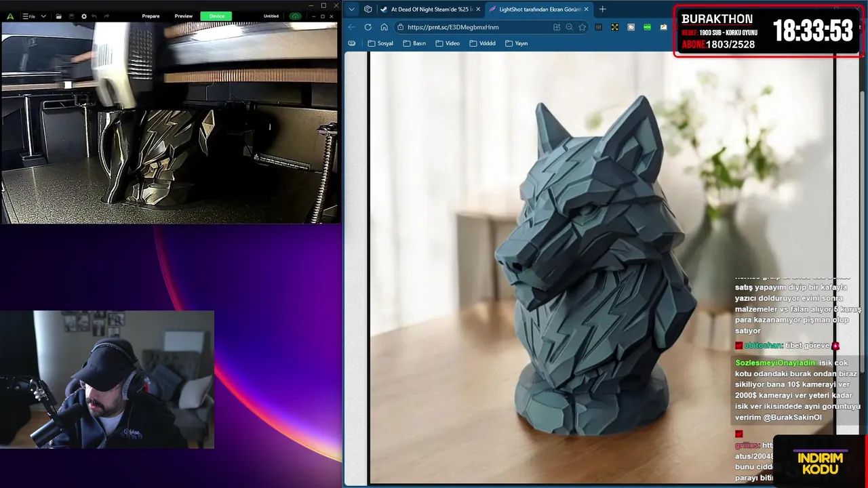Expand the dropdown arrow next to File

coord(44,16)
